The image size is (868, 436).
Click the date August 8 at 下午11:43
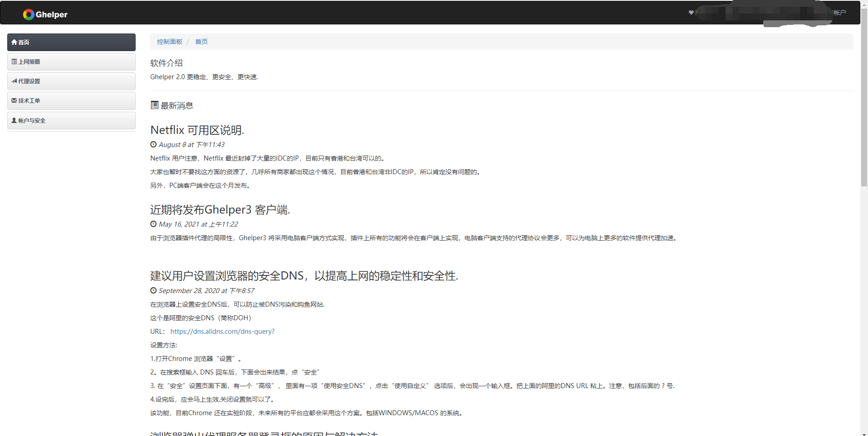tap(192, 145)
